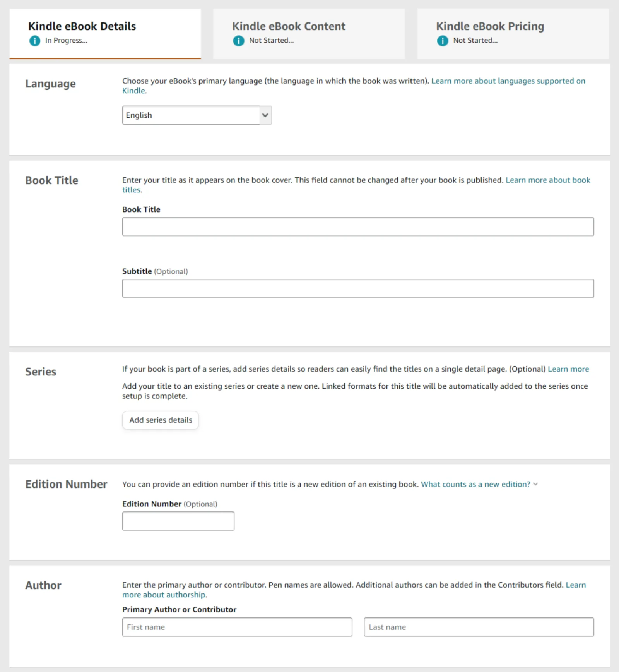Open the Kindle eBook Pricing tab
Viewport: 619px width, 672px height.
pyautogui.click(x=512, y=33)
